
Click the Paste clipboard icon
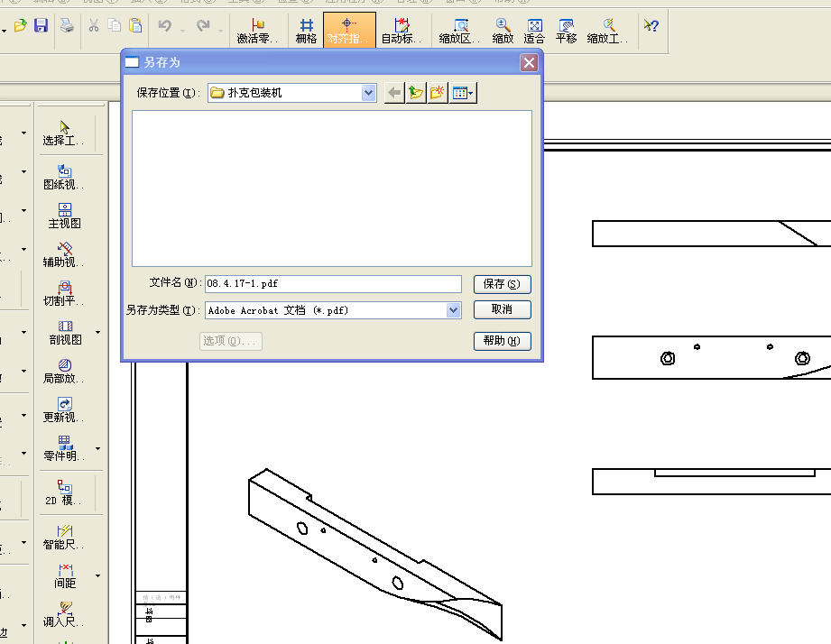[135, 25]
